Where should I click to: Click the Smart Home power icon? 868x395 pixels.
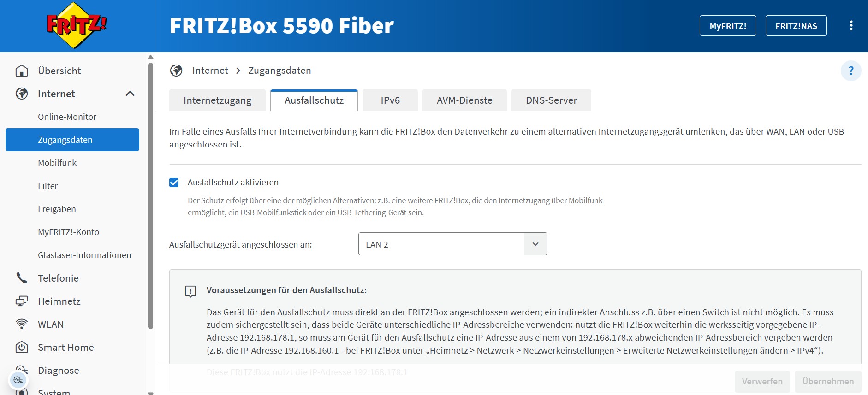[x=22, y=347]
